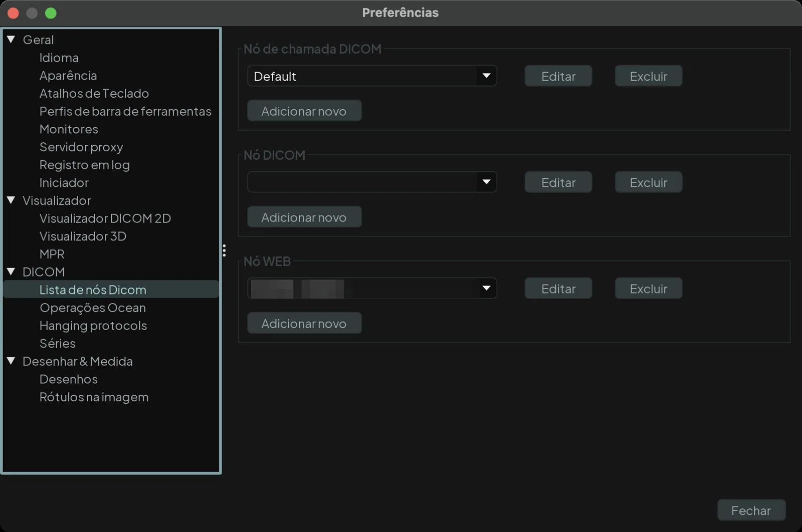The image size is (802, 532).
Task: Open Séries preferences
Action: (58, 344)
